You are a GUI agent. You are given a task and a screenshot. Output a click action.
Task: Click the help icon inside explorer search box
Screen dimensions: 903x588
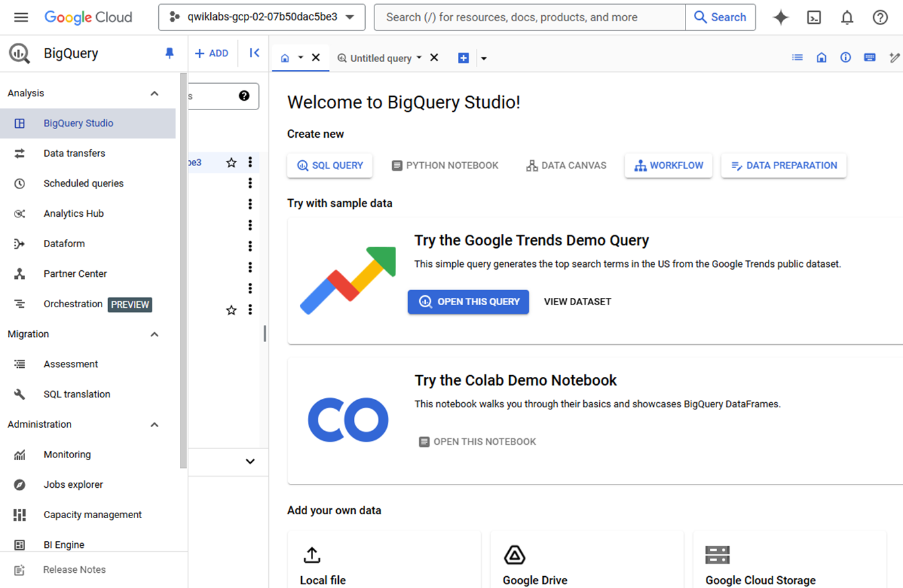[244, 96]
